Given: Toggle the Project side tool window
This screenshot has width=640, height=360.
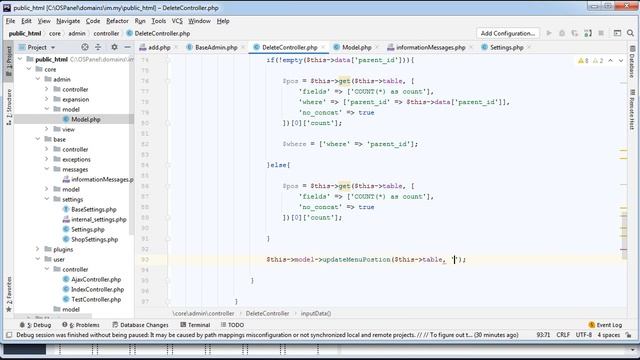Looking at the screenshot, I should tap(9, 60).
